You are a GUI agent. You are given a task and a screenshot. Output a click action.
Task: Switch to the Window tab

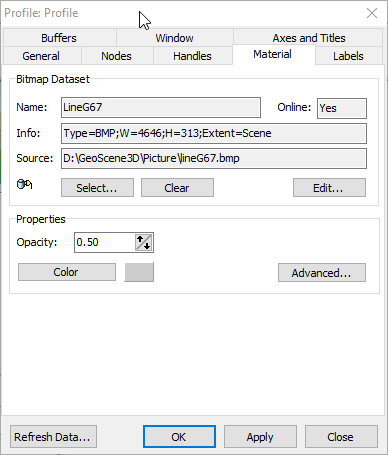(x=174, y=38)
